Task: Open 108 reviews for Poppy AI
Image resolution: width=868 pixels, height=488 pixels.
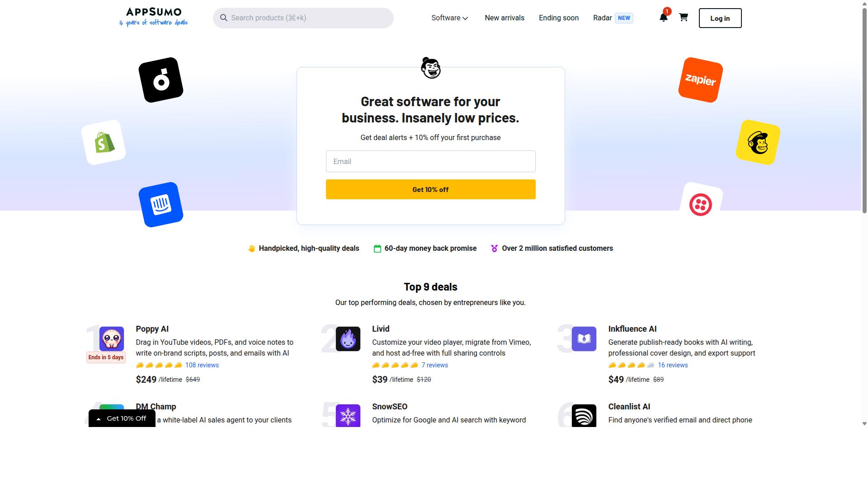Action: pyautogui.click(x=202, y=365)
